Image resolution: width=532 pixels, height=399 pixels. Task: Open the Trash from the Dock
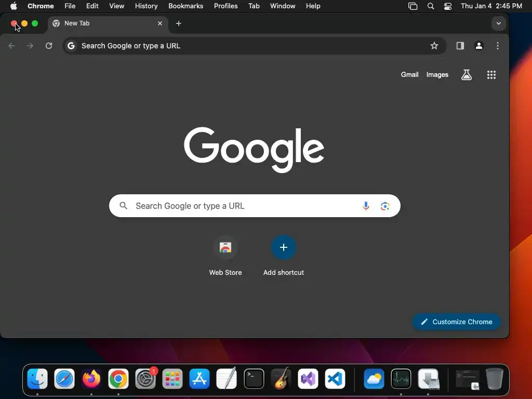495,379
